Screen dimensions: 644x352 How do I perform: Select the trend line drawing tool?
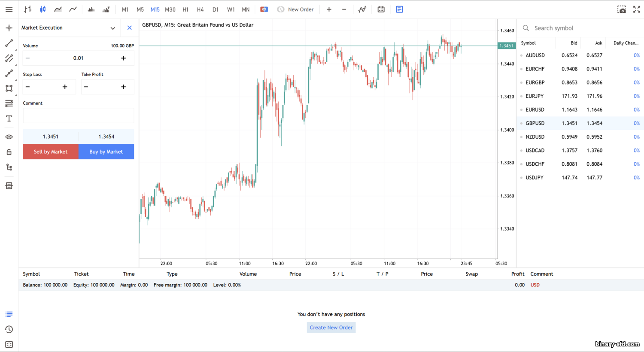[x=9, y=43]
